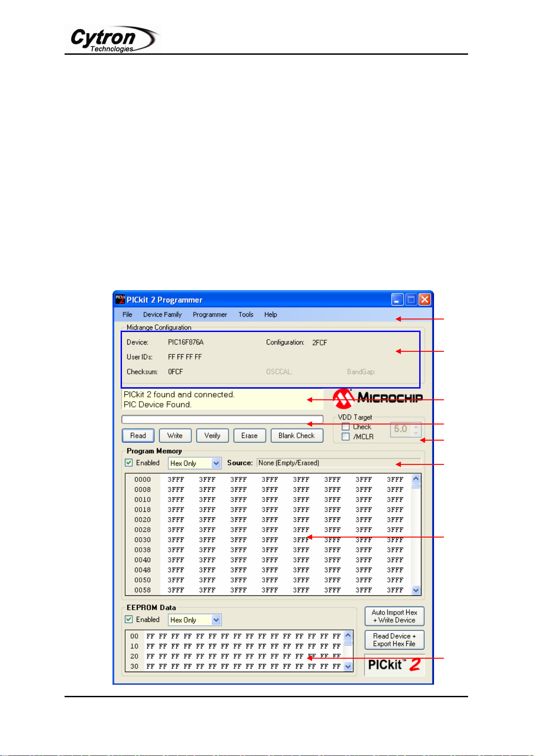
Task: Click Program Memory scrollbar down arrow
Action: (x=416, y=590)
